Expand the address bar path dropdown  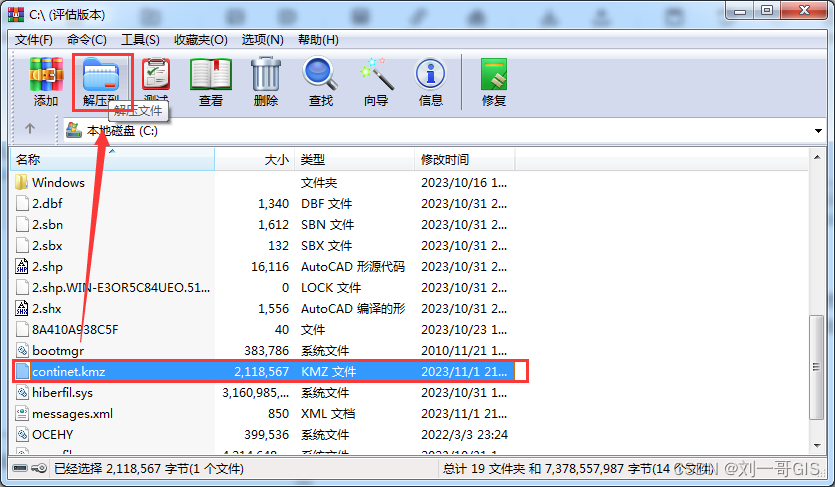point(818,131)
